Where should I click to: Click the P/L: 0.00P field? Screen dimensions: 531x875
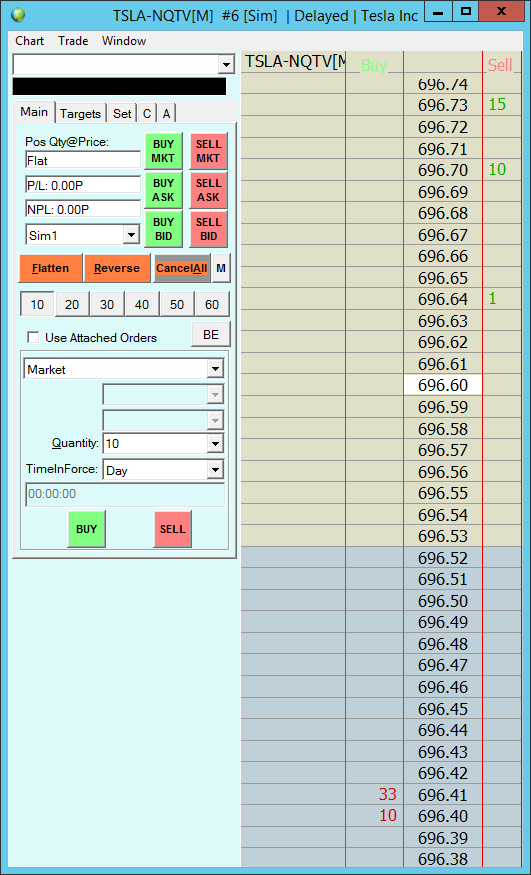pyautogui.click(x=83, y=185)
